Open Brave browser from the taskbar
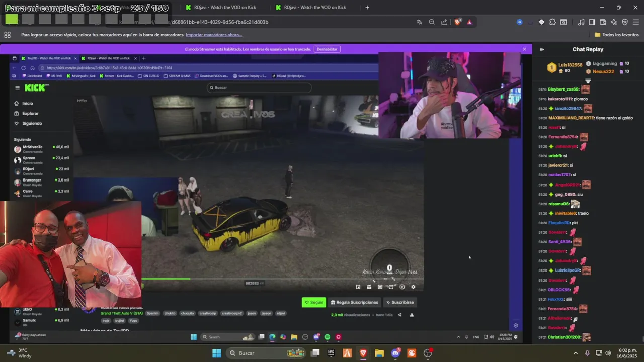The width and height of the screenshot is (644, 362). coord(363,353)
